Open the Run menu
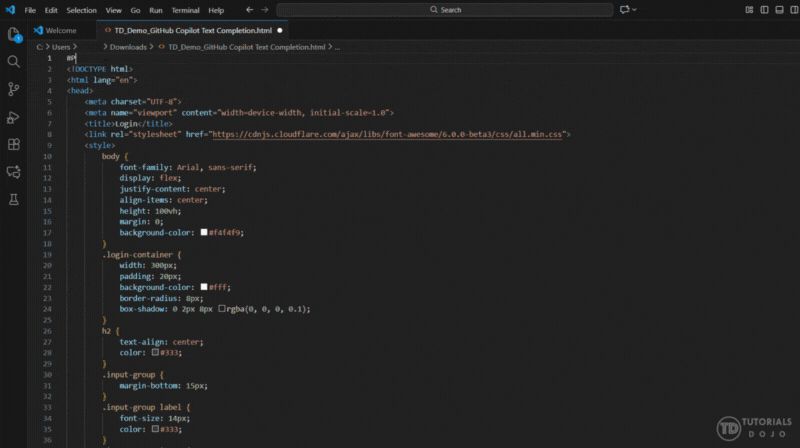Screen dimensions: 800x448 pyautogui.click(x=156, y=10)
